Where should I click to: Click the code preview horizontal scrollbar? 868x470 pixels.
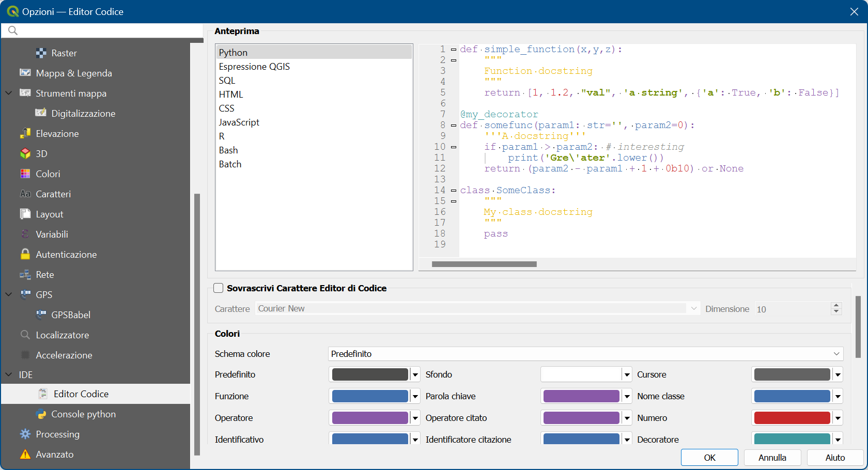[484, 264]
